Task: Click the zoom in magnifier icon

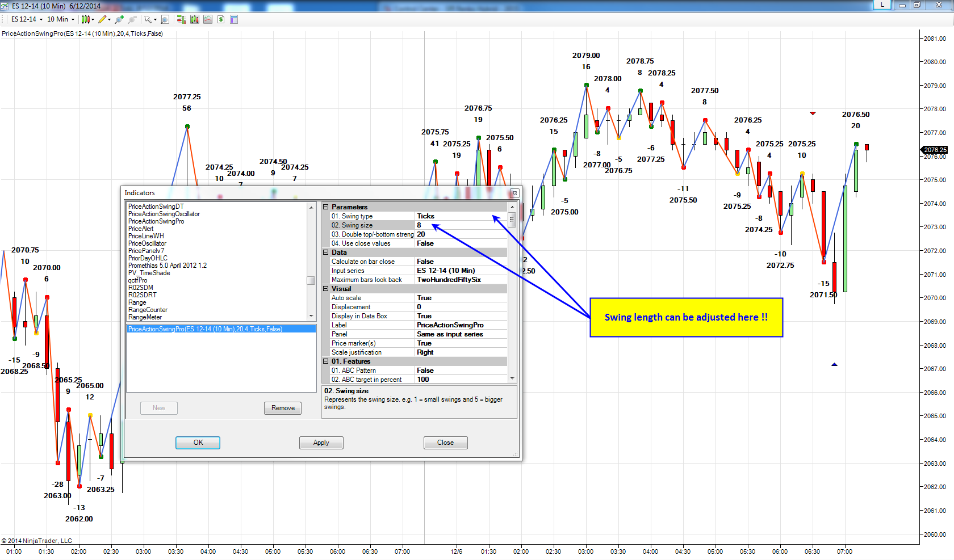Action: coord(119,19)
